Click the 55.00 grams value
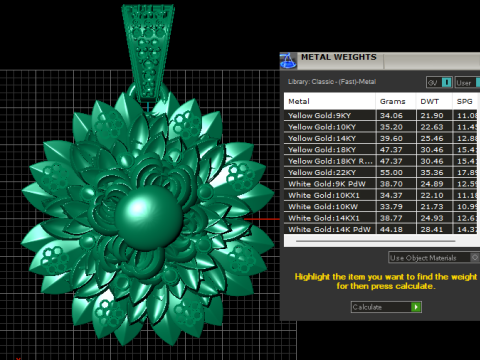Image resolution: width=480 pixels, height=360 pixels. pyautogui.click(x=391, y=172)
